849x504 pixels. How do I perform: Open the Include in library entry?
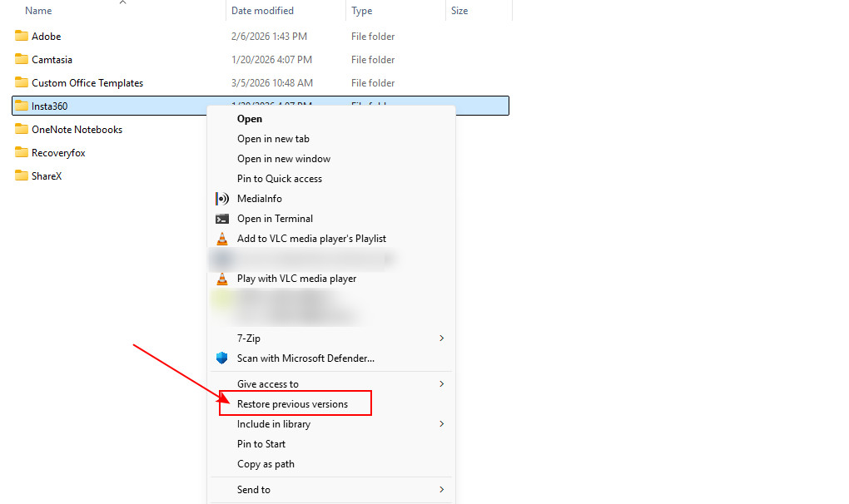pyautogui.click(x=274, y=424)
